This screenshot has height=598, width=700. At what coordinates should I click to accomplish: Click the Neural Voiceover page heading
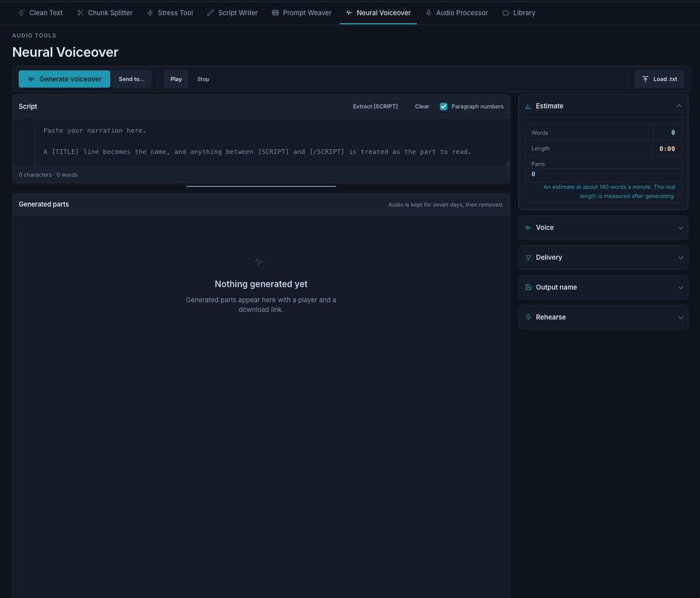click(65, 52)
